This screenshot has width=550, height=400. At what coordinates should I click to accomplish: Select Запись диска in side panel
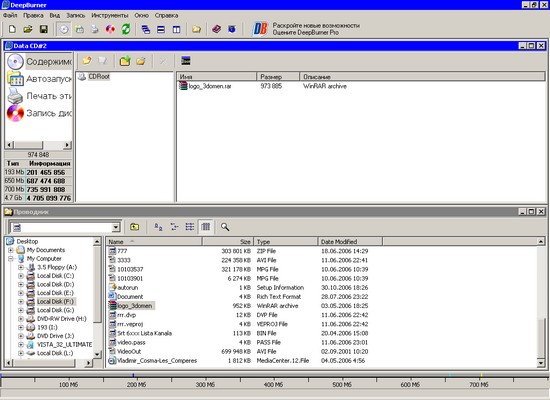coord(39,113)
